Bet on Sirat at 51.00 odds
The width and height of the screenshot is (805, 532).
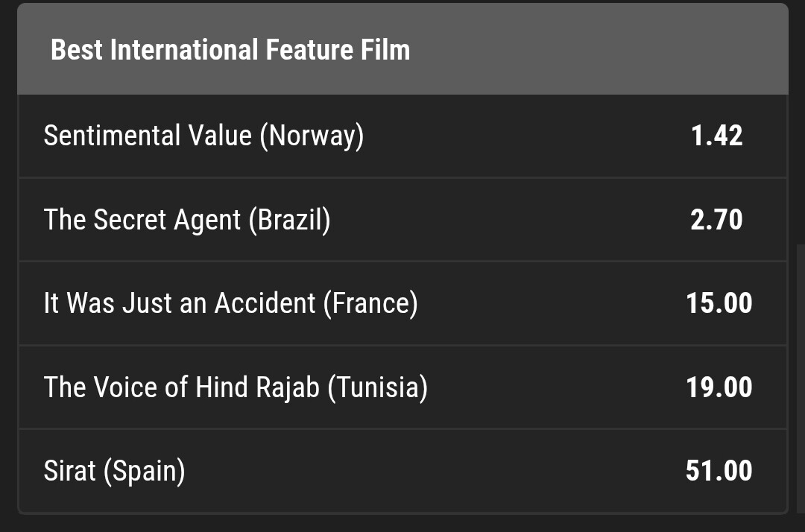point(719,471)
